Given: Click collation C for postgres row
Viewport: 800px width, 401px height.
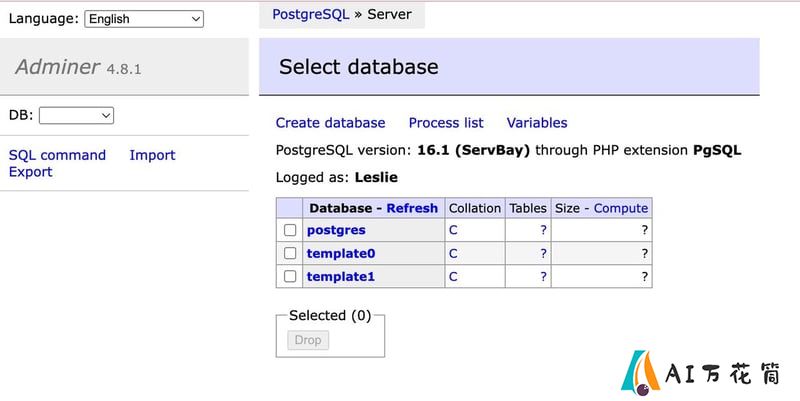Looking at the screenshot, I should pos(453,230).
